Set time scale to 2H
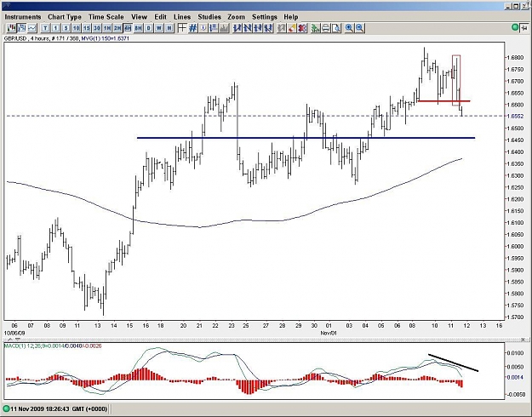Viewport: 532px width, 417px height. click(117, 28)
